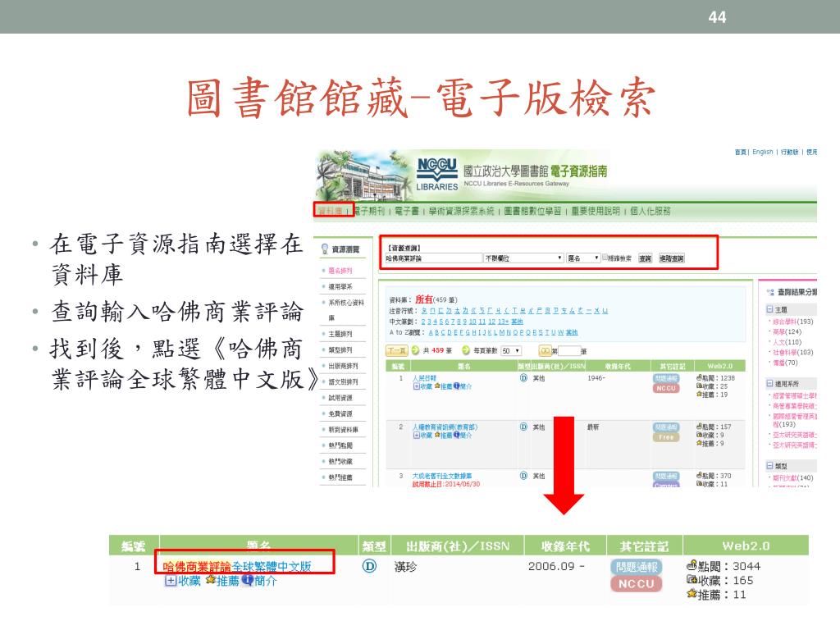This screenshot has height=630, width=840.
Task: Click the 商學(124) category link
Action: pos(787,331)
